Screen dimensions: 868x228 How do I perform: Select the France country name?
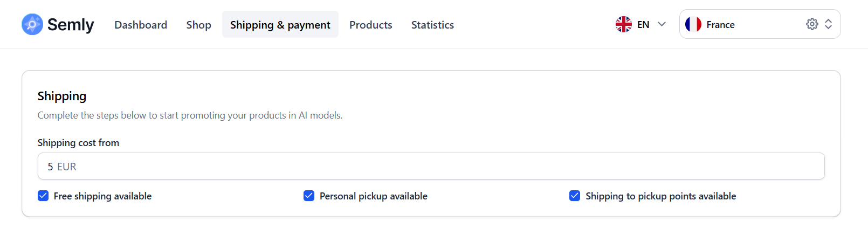(720, 24)
